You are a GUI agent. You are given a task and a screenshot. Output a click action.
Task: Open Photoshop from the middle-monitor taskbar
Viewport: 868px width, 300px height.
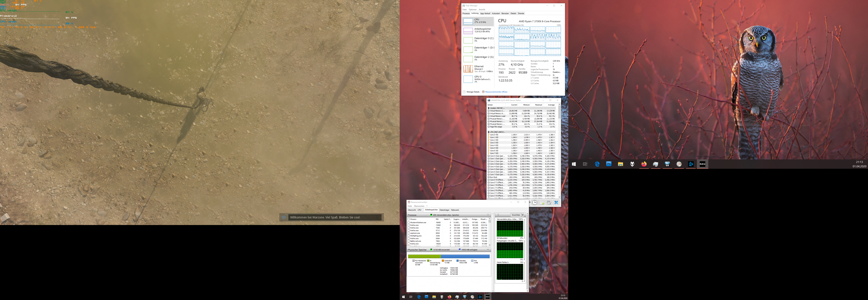[x=427, y=297]
